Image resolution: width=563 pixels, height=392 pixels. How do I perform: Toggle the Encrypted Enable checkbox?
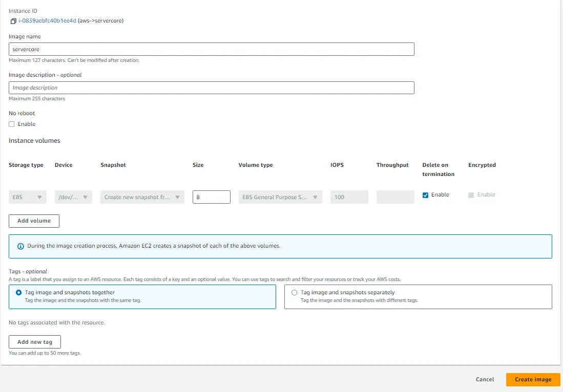[471, 195]
